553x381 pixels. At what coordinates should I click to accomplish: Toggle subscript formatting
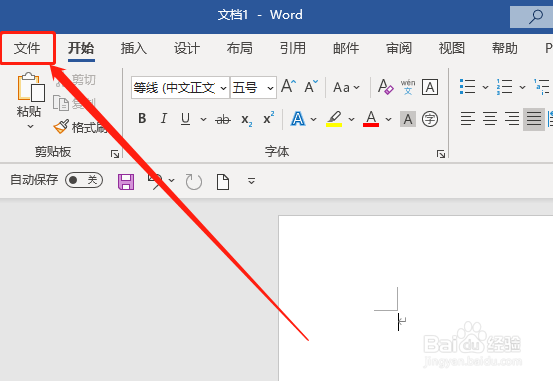click(247, 120)
